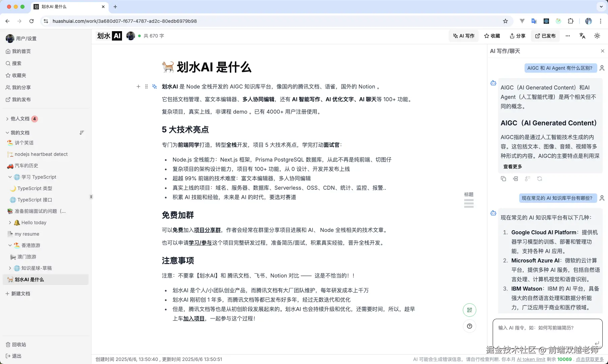Open the 更多 (...) options menu

tap(567, 36)
